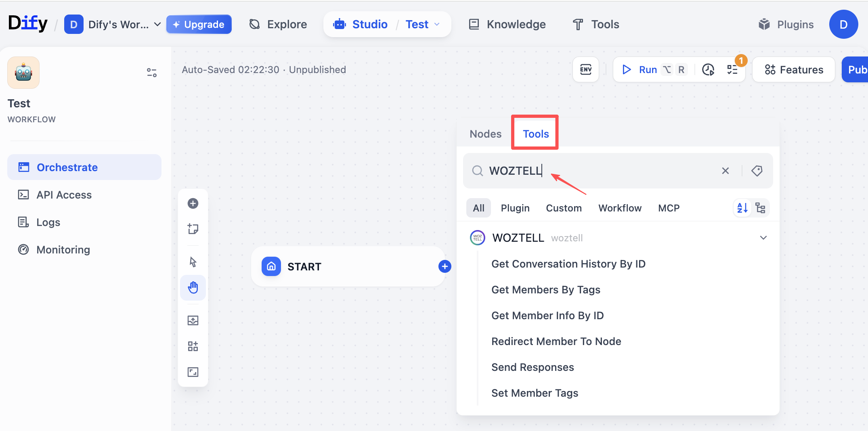Select the hand pan mode tool
The width and height of the screenshot is (868, 431).
(x=193, y=288)
